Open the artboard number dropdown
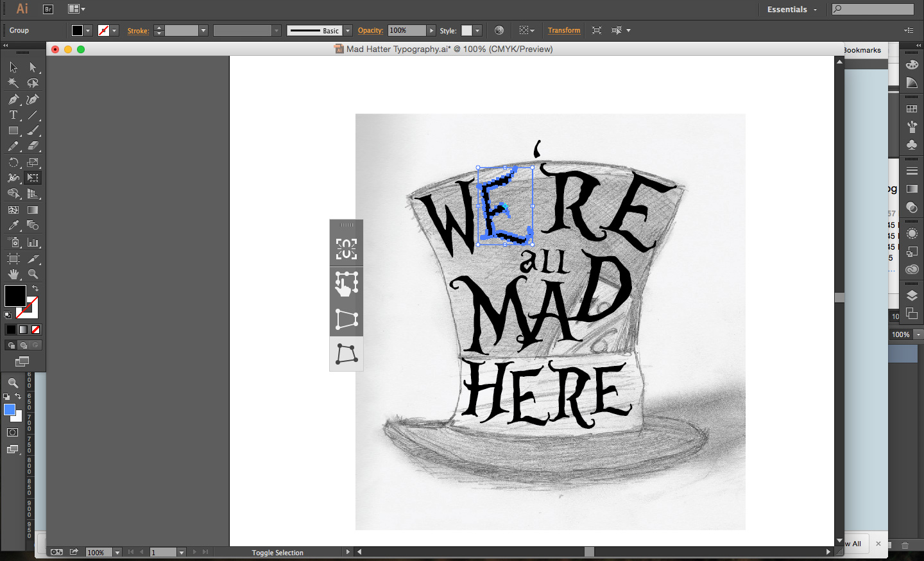This screenshot has height=561, width=924. pyautogui.click(x=182, y=552)
